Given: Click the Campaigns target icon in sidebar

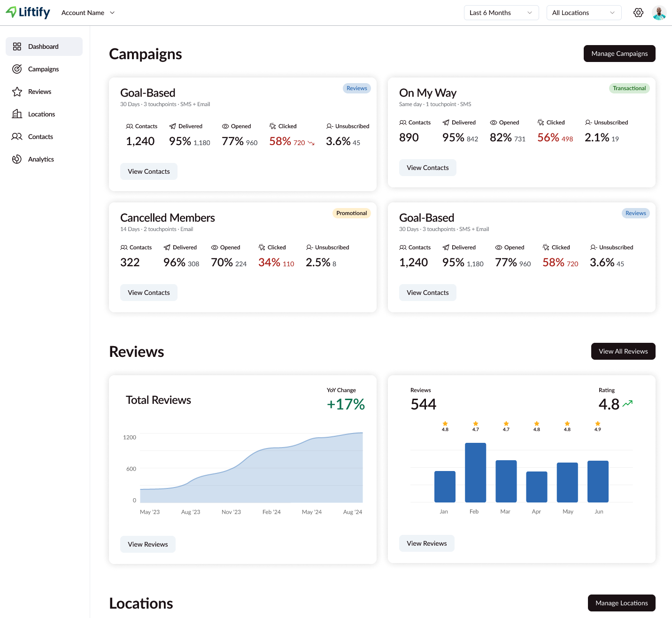Looking at the screenshot, I should point(17,69).
